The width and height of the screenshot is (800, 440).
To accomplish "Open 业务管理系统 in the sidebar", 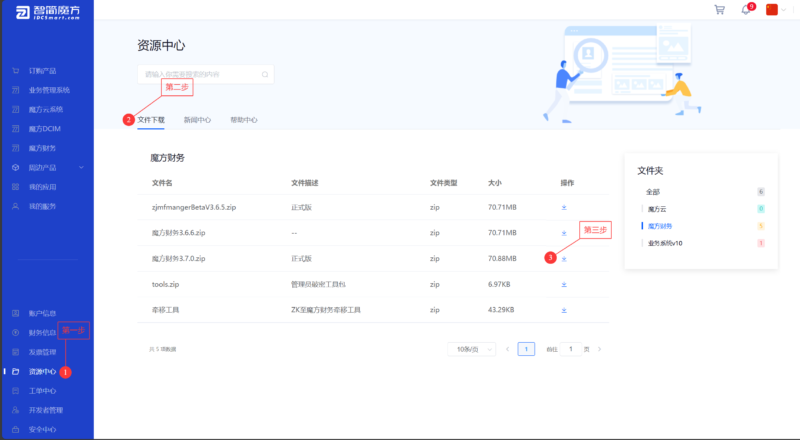I will pyautogui.click(x=49, y=90).
